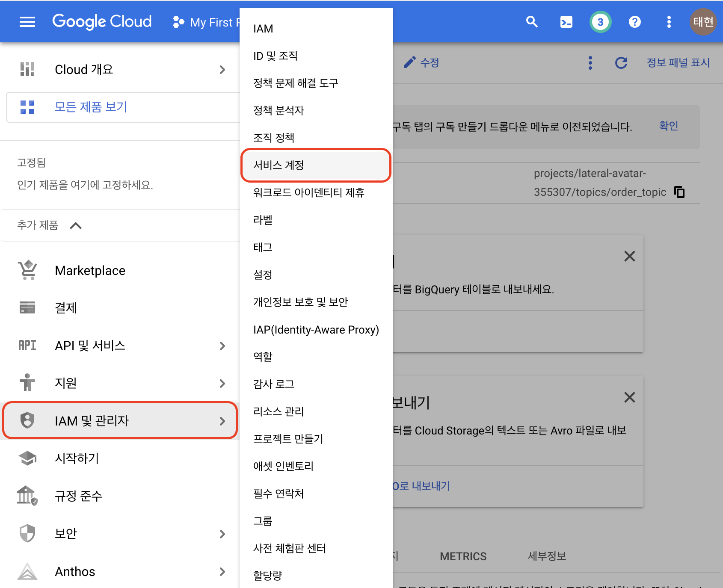Click the refresh icon
Viewport: 723px width, 588px height.
coord(621,63)
